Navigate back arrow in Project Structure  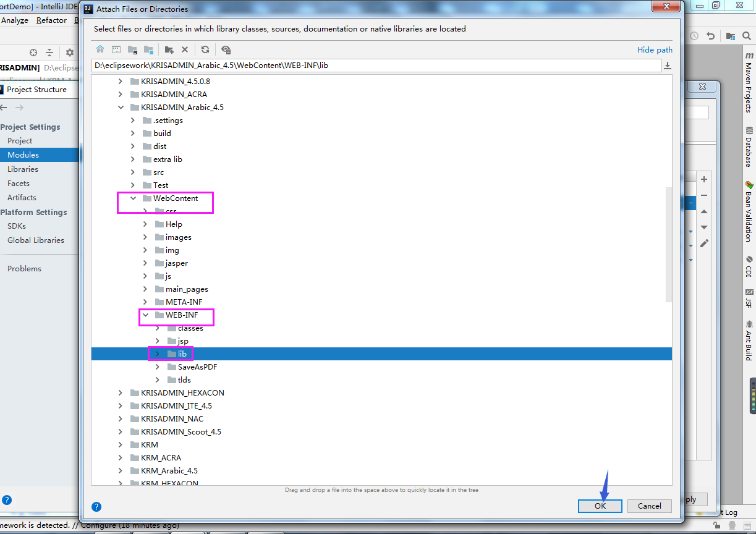coord(3,108)
